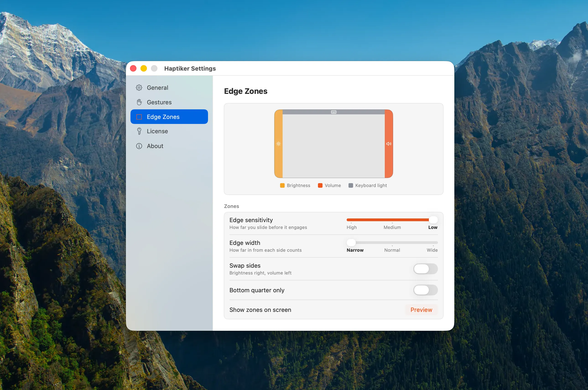The height and width of the screenshot is (390, 588).
Task: Click the Show zones on screen label
Action: tap(260, 310)
